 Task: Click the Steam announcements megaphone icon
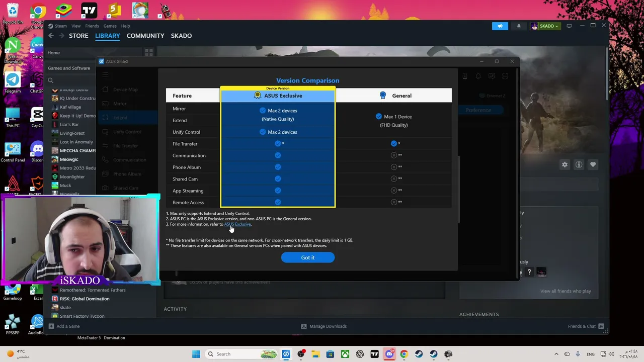500,26
